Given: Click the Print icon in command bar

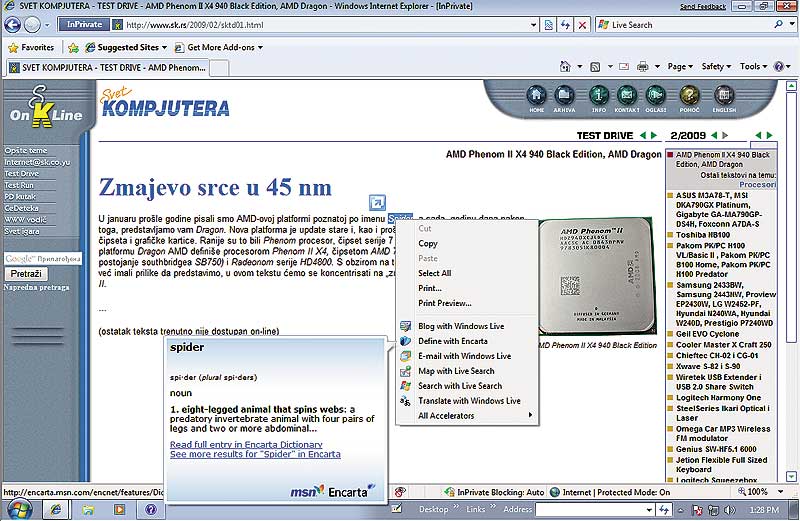Looking at the screenshot, I should (x=643, y=66).
